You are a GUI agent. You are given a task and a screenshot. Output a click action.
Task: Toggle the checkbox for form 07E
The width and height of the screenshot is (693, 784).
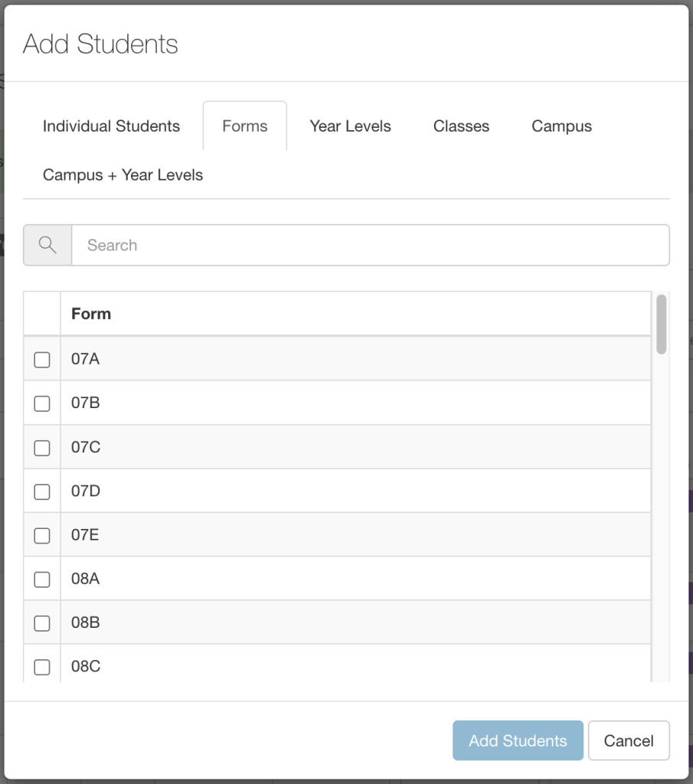[42, 535]
